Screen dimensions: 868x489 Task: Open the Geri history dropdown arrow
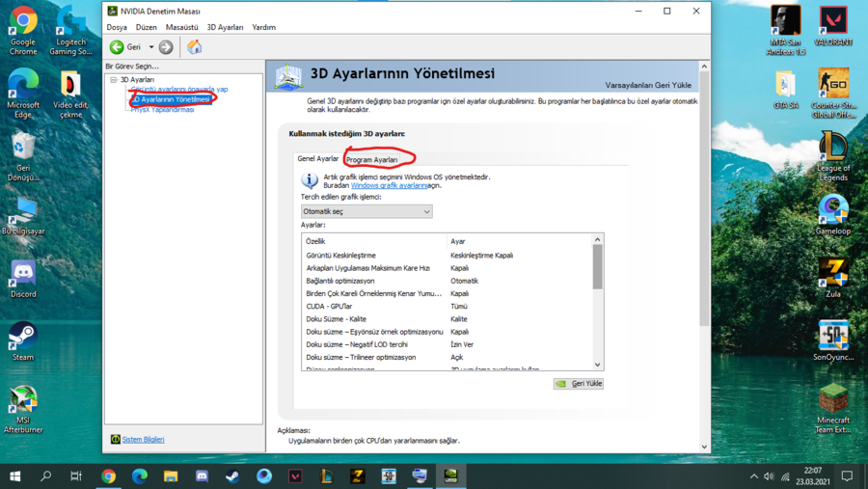pos(151,47)
